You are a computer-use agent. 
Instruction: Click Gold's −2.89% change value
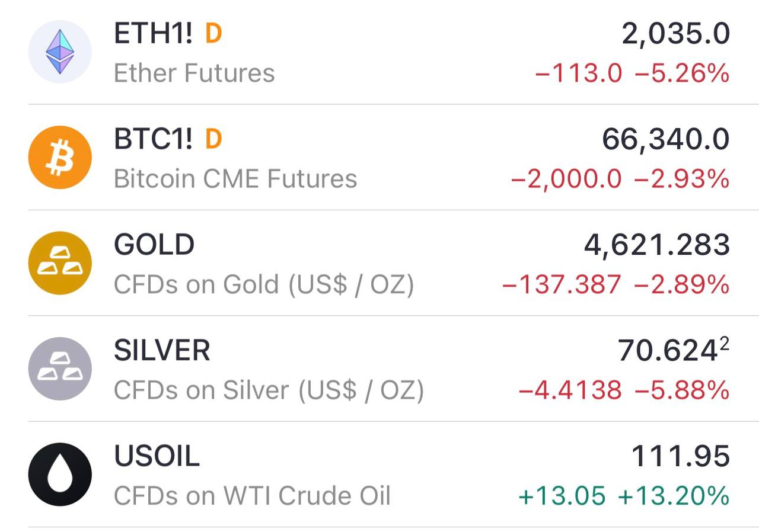[681, 285]
